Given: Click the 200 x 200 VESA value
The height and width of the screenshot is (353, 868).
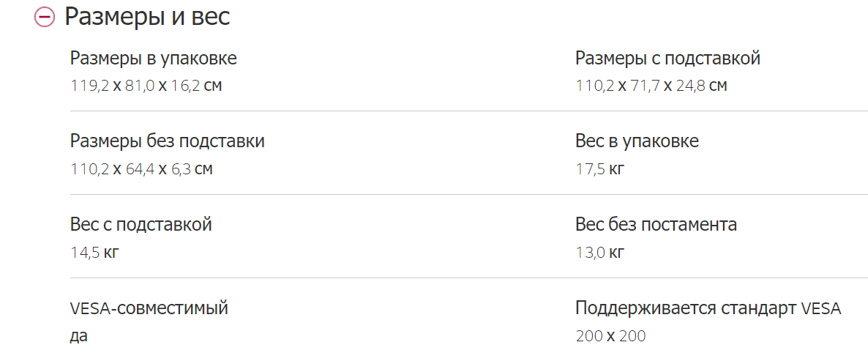Looking at the screenshot, I should click(x=610, y=337).
